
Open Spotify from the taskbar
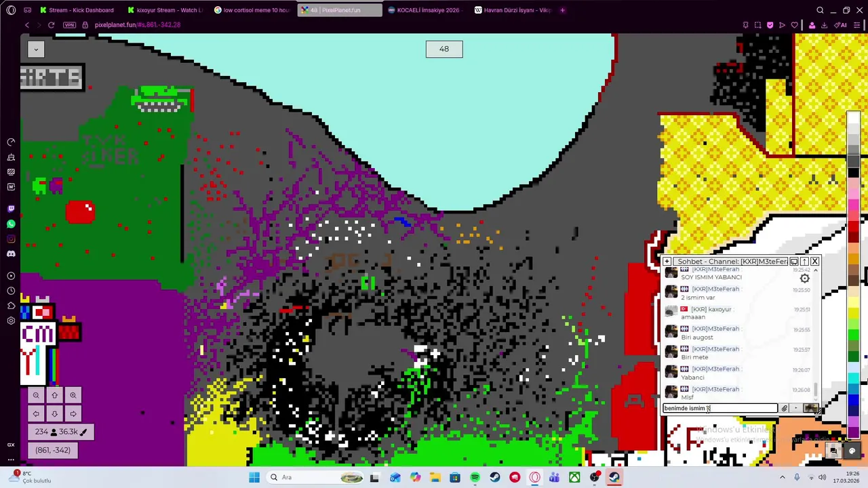475,477
